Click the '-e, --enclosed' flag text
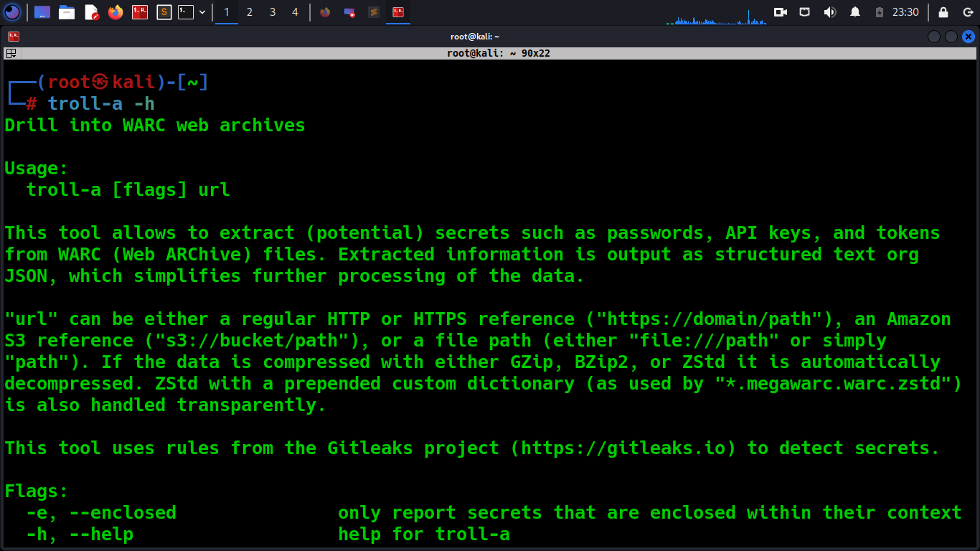The width and height of the screenshot is (980, 551). tap(101, 513)
